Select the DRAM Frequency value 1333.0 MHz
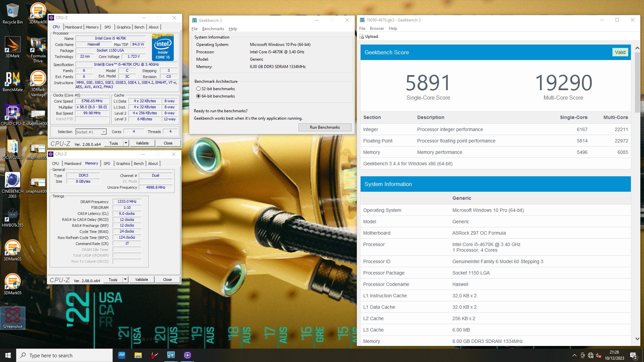644x362 pixels. [127, 201]
